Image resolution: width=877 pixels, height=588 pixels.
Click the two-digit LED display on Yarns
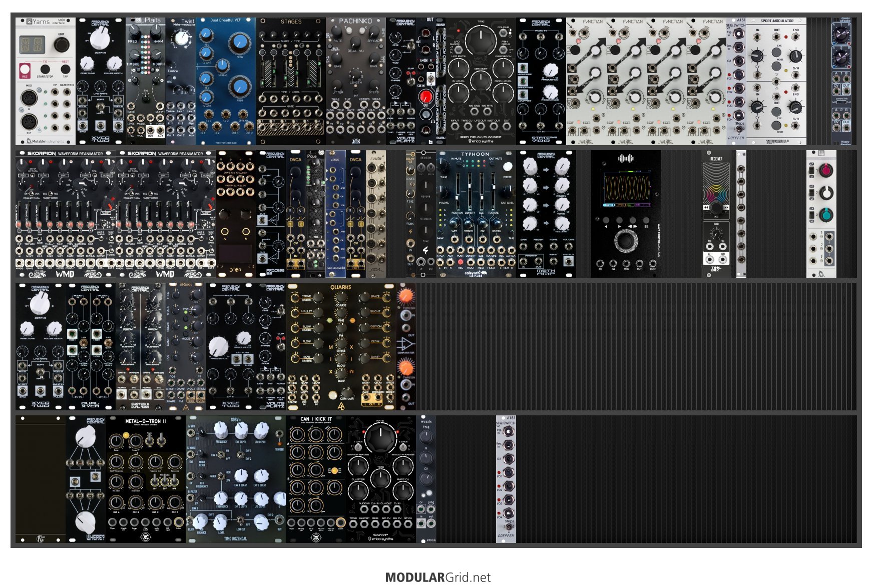[x=33, y=45]
